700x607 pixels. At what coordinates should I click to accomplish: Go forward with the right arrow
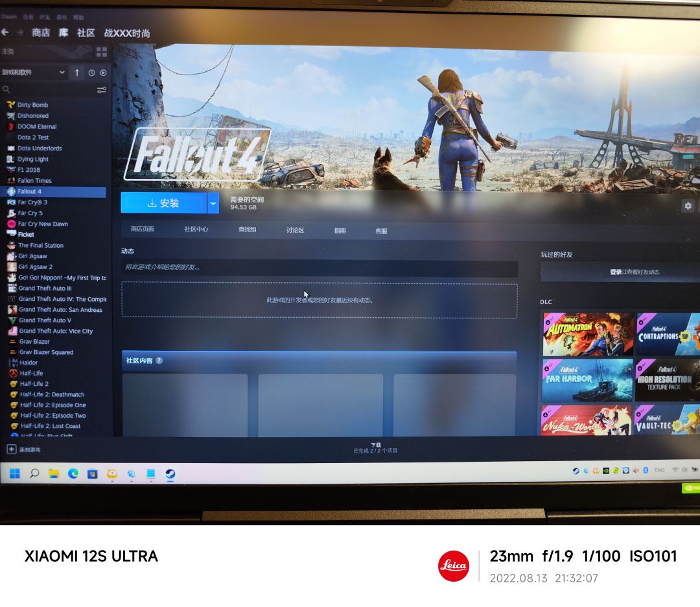[x=20, y=32]
